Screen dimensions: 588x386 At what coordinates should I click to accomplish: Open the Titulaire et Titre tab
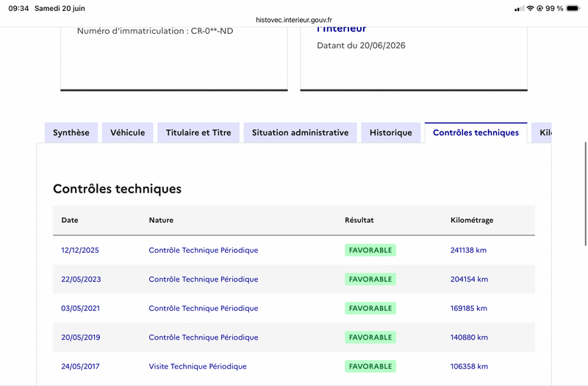(198, 133)
